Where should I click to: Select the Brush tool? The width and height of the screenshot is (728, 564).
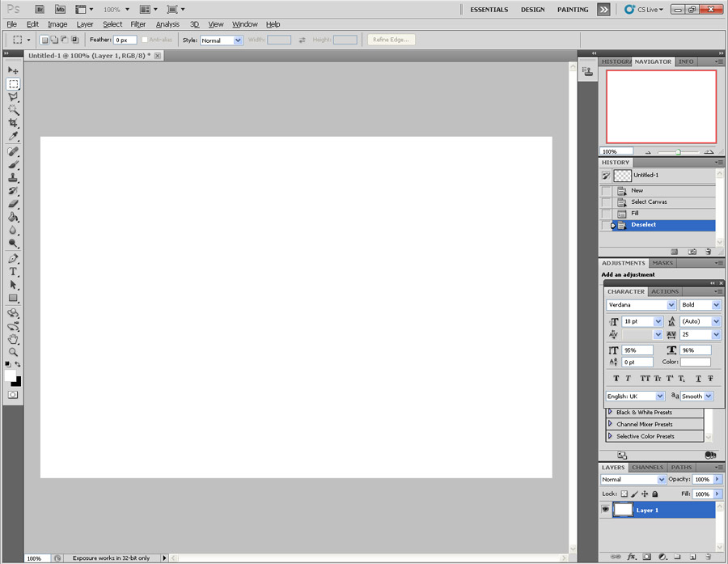(x=13, y=164)
